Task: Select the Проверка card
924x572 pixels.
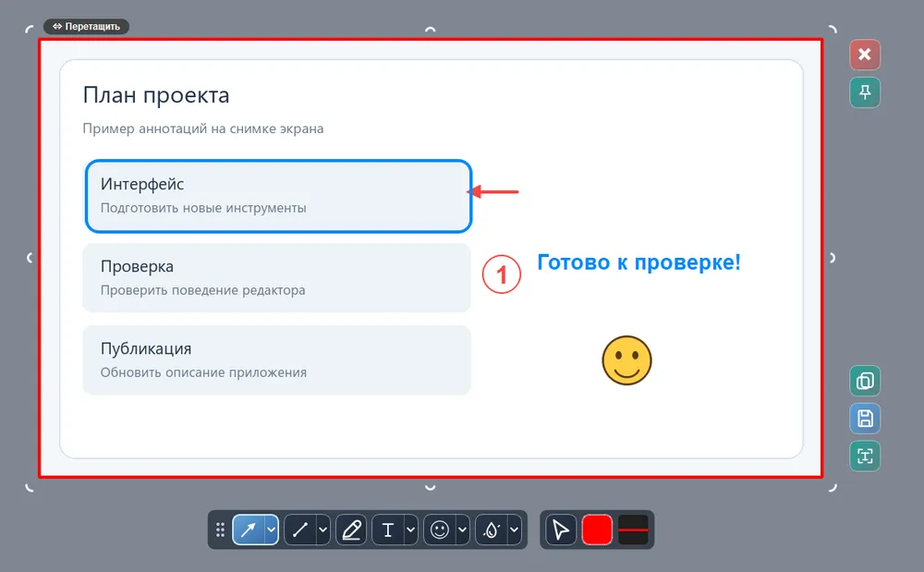Action: (x=277, y=278)
